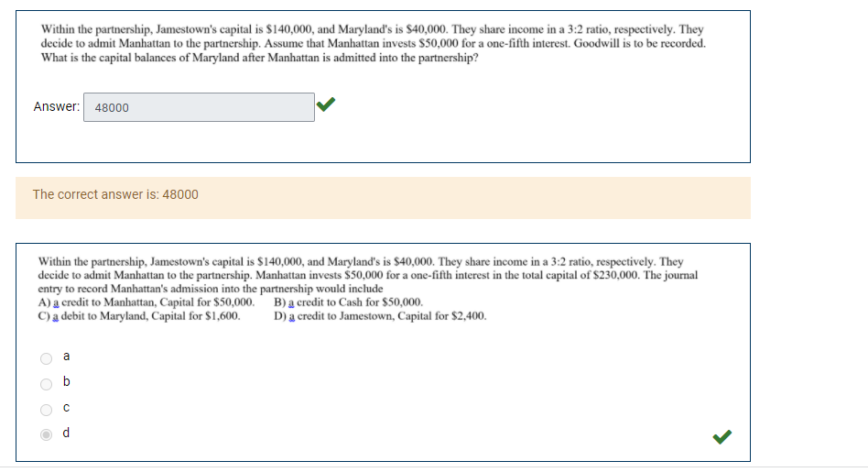Select radio option c
Image resolution: width=868 pixels, height=472 pixels.
(x=47, y=410)
